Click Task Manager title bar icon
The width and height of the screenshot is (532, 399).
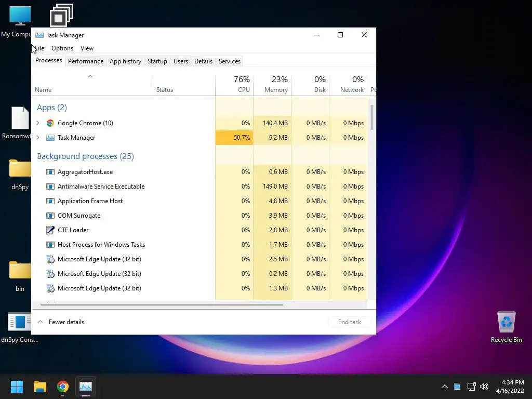point(39,35)
